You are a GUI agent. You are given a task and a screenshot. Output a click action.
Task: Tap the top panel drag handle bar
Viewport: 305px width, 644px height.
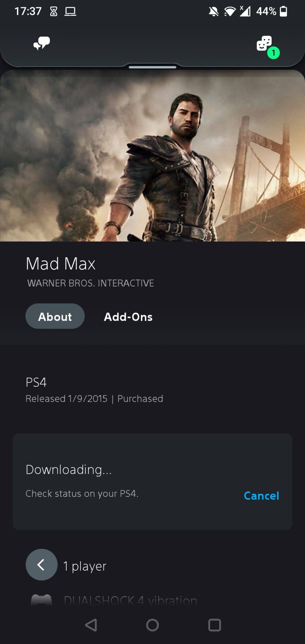152,67
